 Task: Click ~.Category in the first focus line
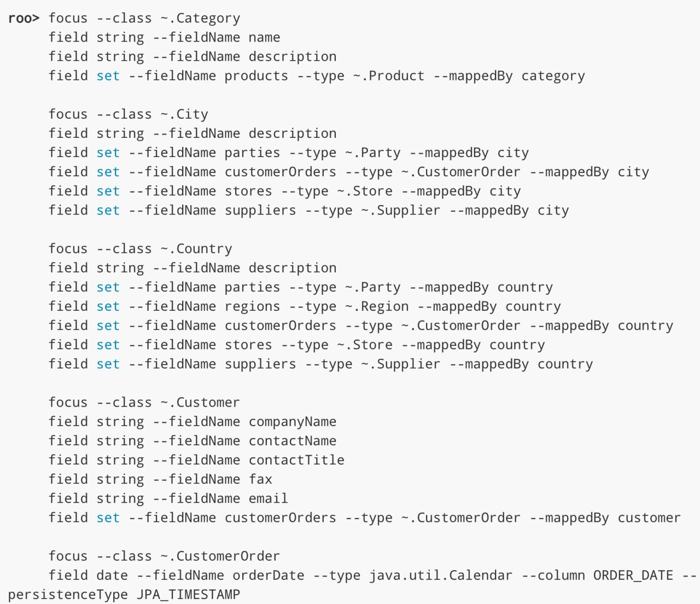pos(200,18)
